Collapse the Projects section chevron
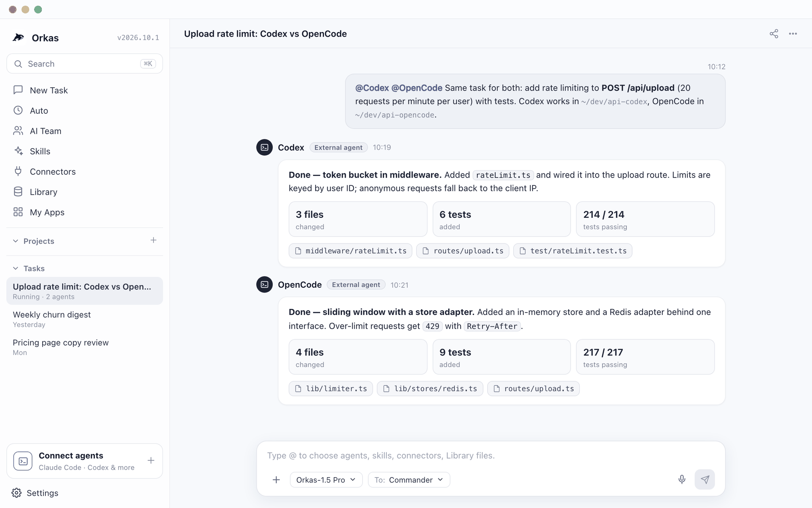This screenshot has width=812, height=508. tap(15, 241)
